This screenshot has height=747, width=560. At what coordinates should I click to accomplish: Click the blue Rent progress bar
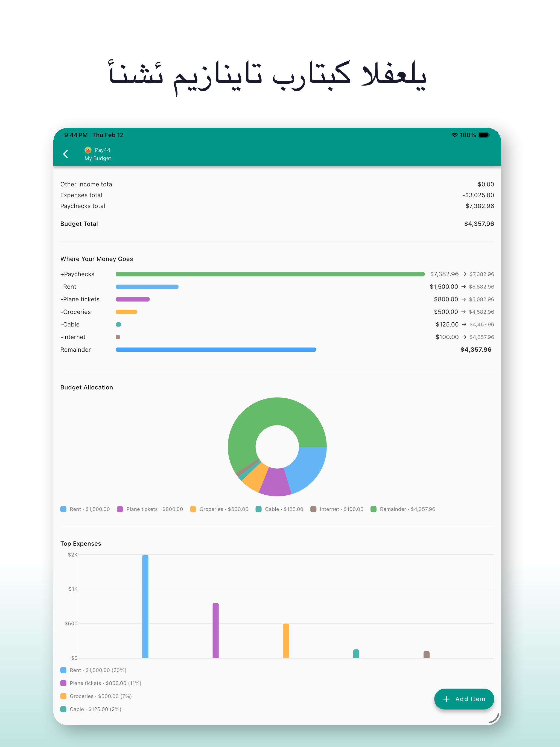(147, 287)
